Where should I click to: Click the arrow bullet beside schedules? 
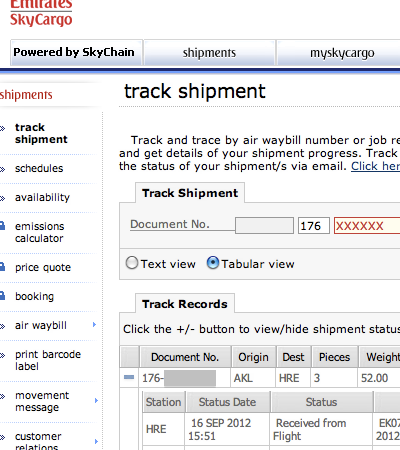[3, 169]
